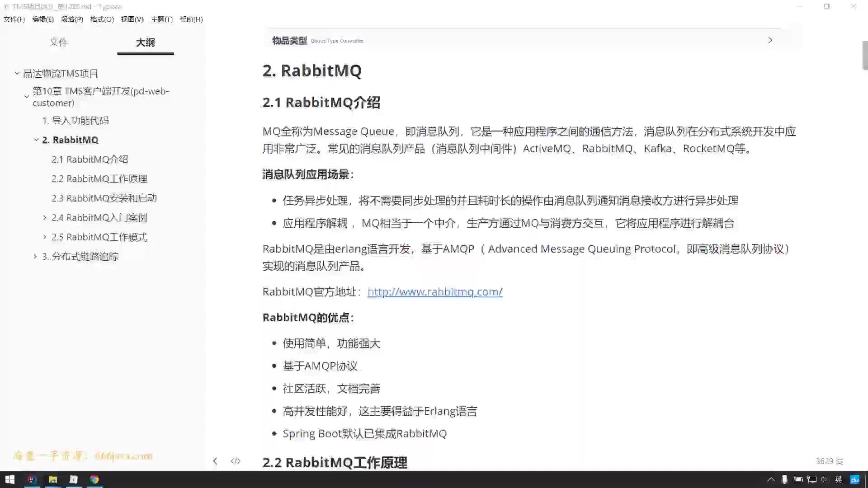
Task: Jump to 1. 导入功能代码 in outline
Action: pos(75,120)
